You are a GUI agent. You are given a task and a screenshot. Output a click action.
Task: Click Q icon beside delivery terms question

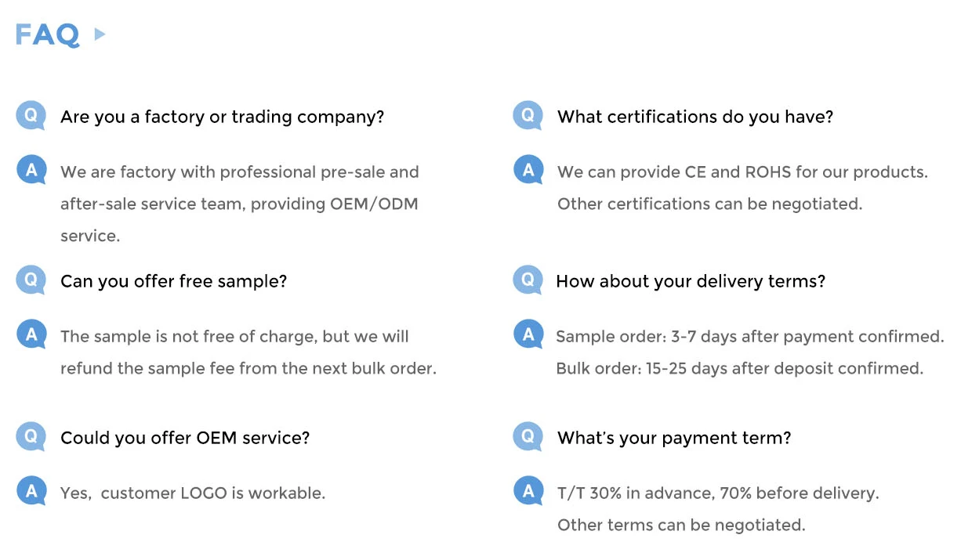click(528, 280)
